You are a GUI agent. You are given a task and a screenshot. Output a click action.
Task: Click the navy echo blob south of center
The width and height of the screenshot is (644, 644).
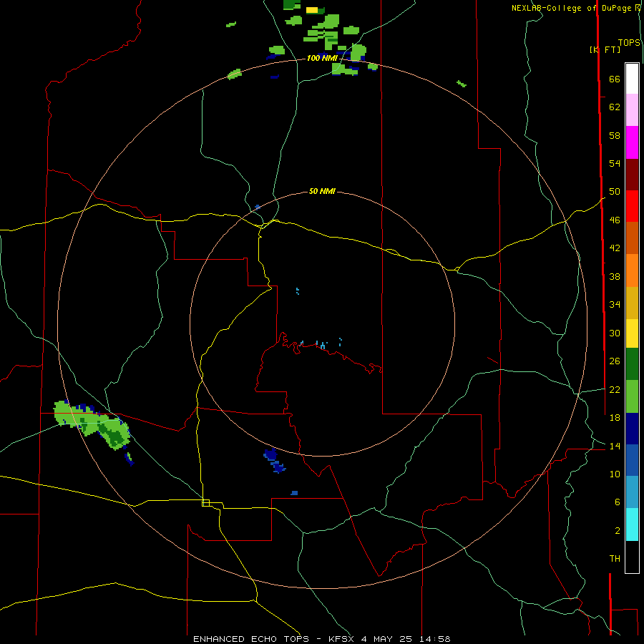tap(274, 460)
